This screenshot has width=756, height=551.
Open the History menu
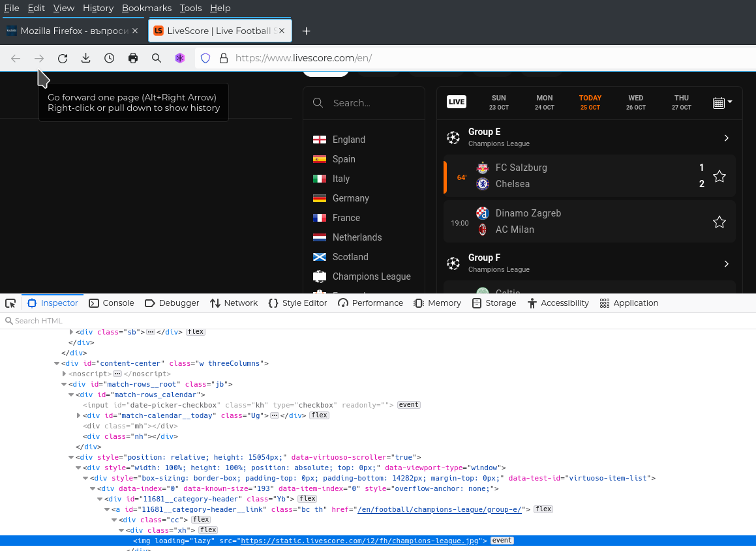[98, 8]
